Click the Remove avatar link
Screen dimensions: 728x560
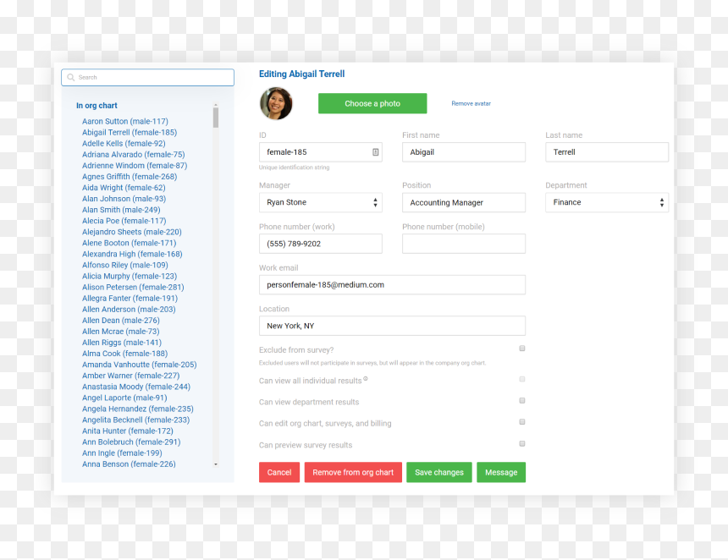pos(471,103)
